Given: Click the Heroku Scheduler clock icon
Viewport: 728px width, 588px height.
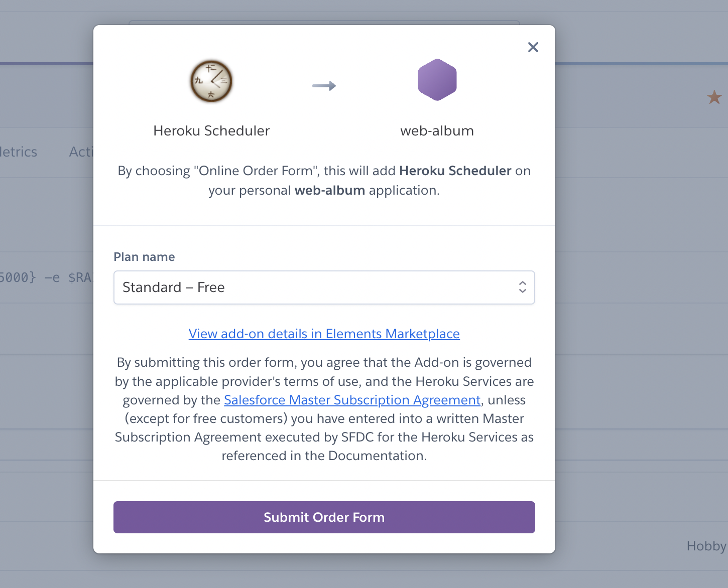Looking at the screenshot, I should pos(211,81).
